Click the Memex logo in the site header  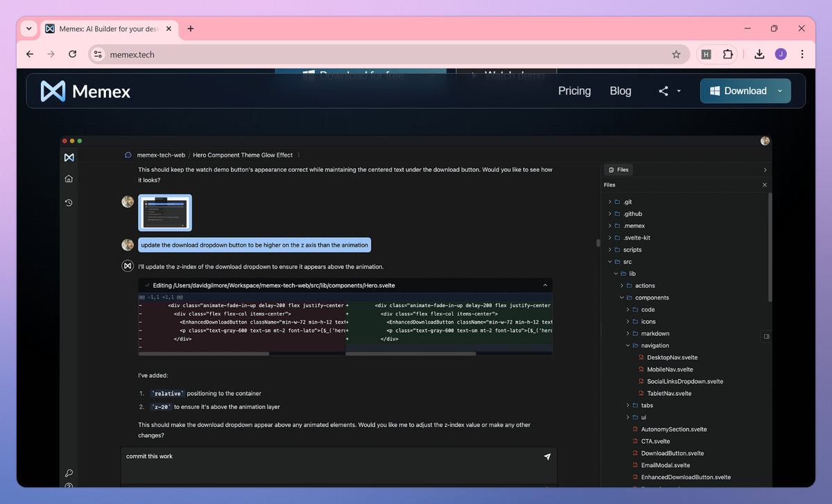pos(85,91)
